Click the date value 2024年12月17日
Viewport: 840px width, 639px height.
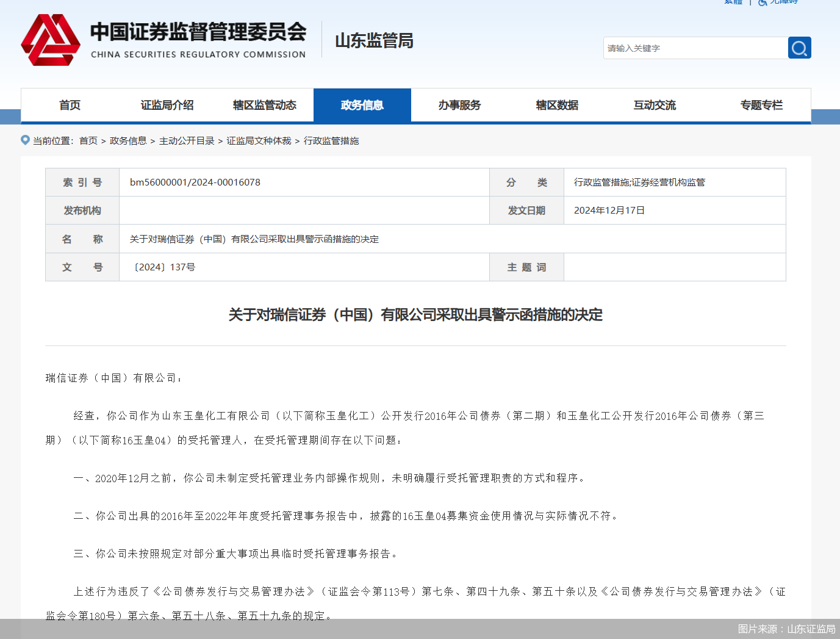(x=609, y=211)
